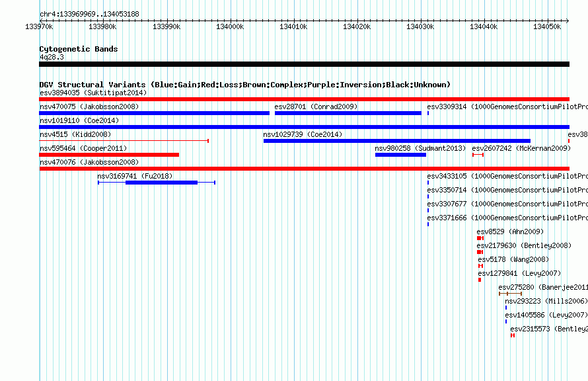This screenshot has width=588, height=381.
Task: Open the nsv470075 (Jakobsson2008) label
Action: pos(89,106)
